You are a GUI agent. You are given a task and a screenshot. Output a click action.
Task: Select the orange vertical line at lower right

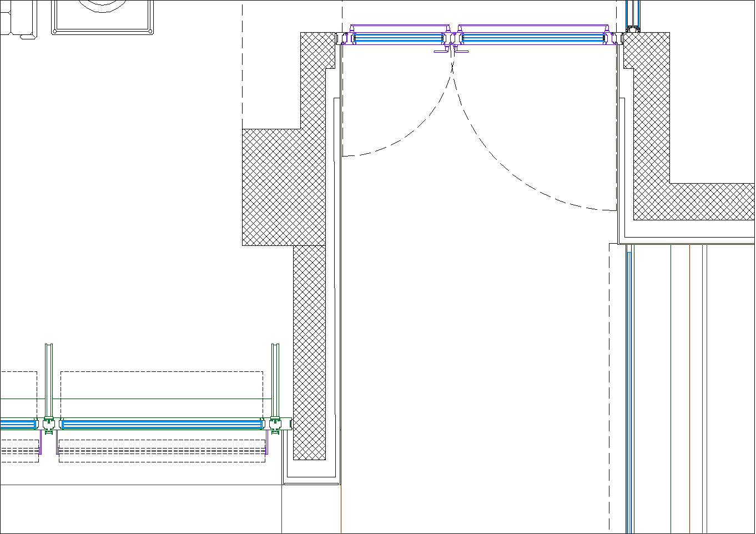point(689,389)
